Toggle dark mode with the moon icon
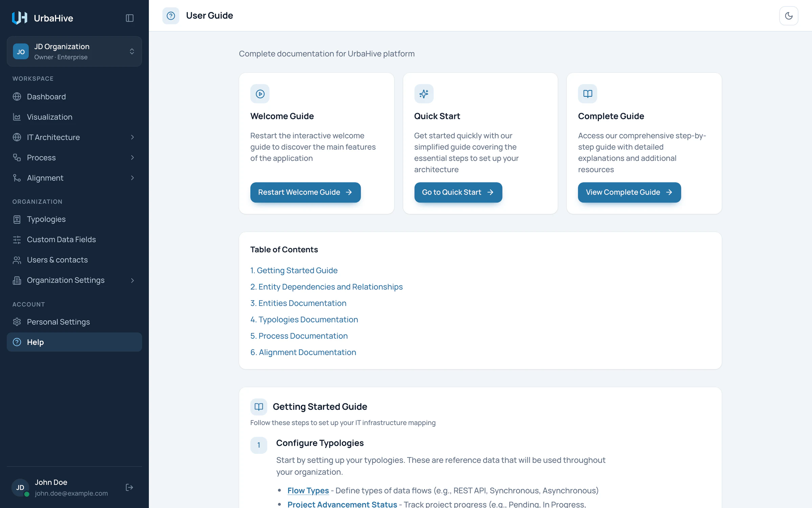This screenshot has height=508, width=812. coord(789,16)
